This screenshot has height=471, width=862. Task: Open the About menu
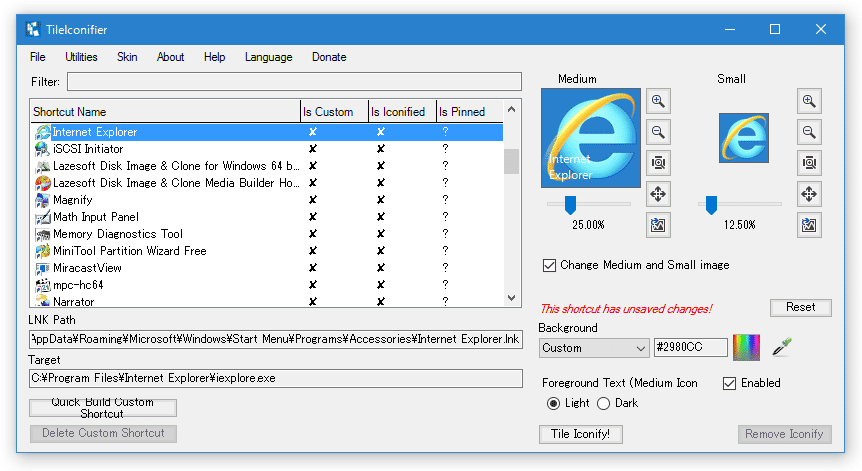pos(170,57)
